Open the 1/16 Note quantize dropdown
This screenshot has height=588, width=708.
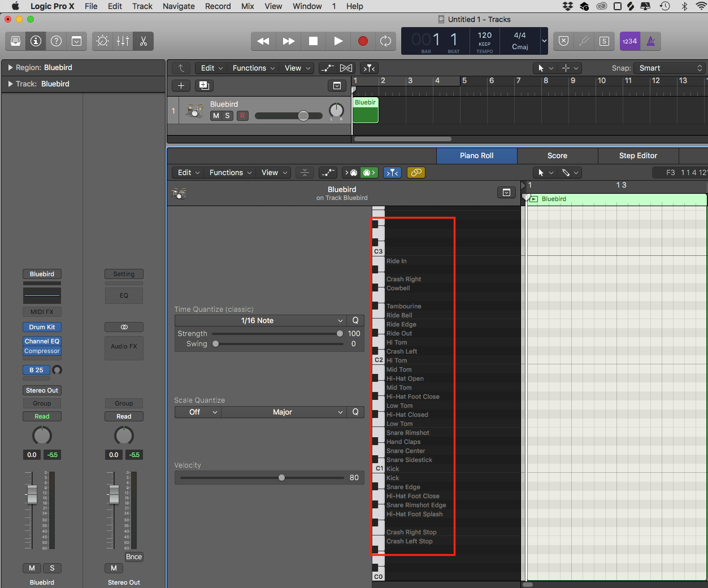coord(260,320)
